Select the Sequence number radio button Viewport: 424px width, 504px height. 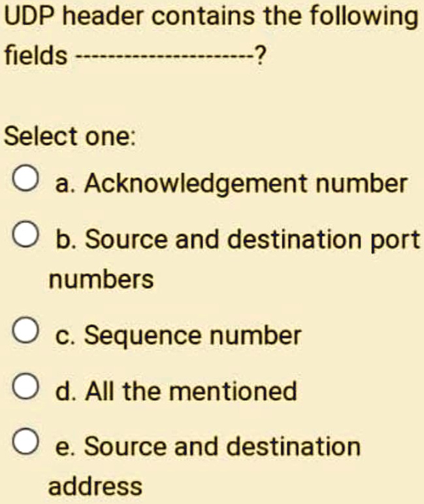pyautogui.click(x=26, y=331)
